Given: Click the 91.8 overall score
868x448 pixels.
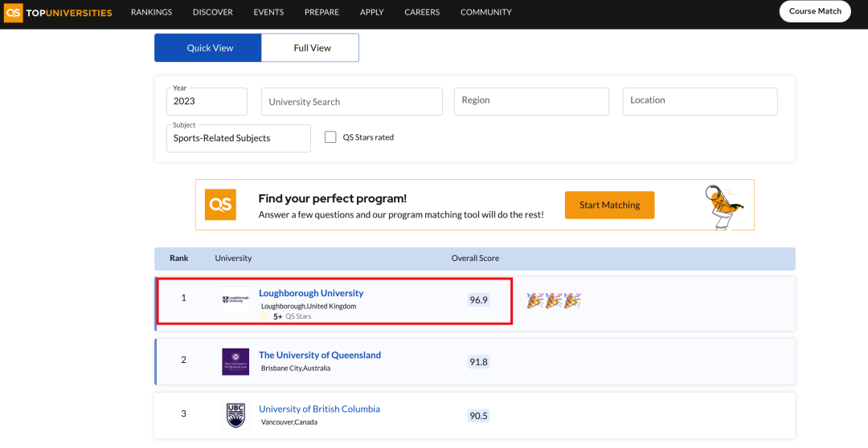Looking at the screenshot, I should tap(478, 362).
